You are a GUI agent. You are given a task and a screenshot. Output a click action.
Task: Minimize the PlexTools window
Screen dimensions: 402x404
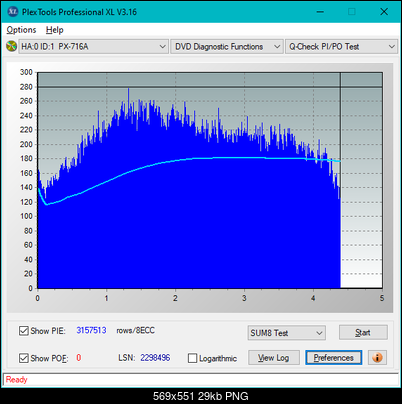320,12
